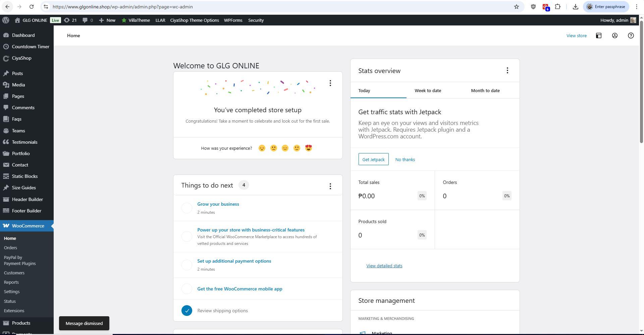This screenshot has width=644, height=335.
Task: Click the Enter passphrase profile button
Action: point(606,7)
